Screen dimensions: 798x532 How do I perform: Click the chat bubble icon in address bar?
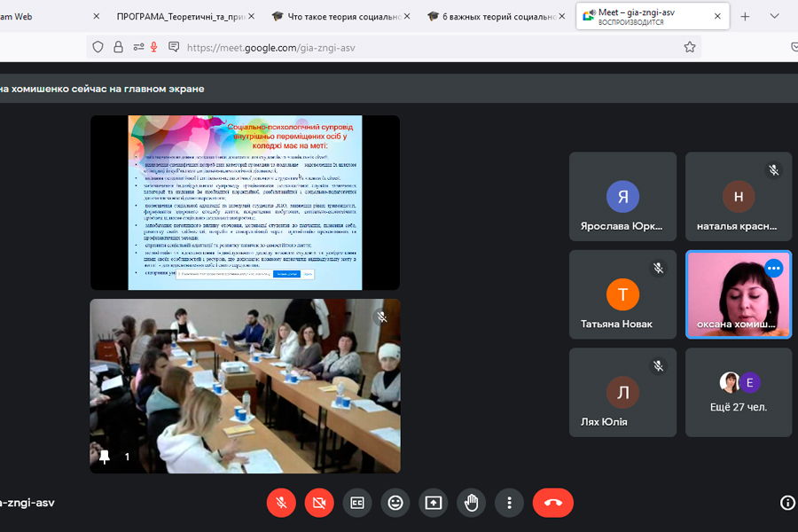174,47
